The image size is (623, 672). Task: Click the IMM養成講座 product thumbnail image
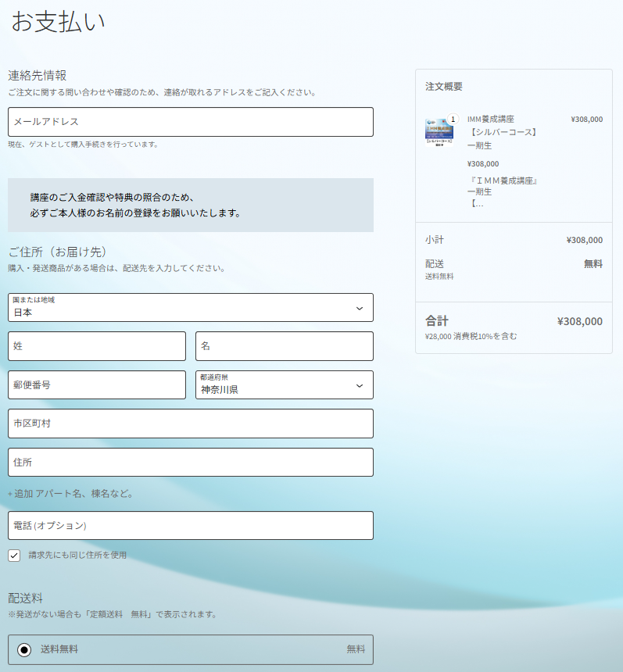click(439, 133)
